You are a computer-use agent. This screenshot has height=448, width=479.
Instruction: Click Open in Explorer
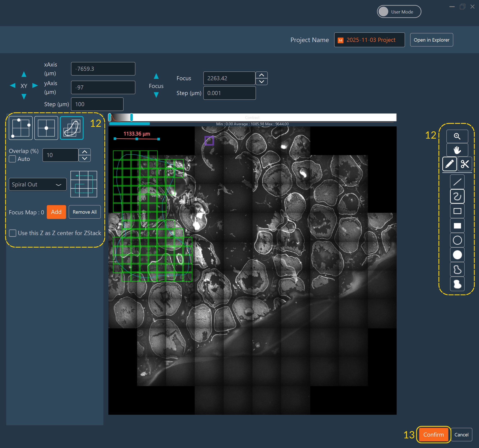tap(431, 40)
